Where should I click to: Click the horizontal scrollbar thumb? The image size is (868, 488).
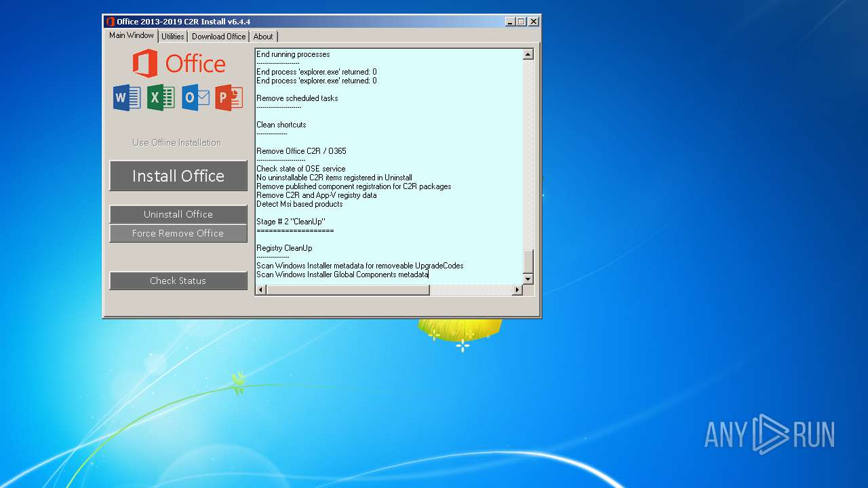pyautogui.click(x=348, y=290)
